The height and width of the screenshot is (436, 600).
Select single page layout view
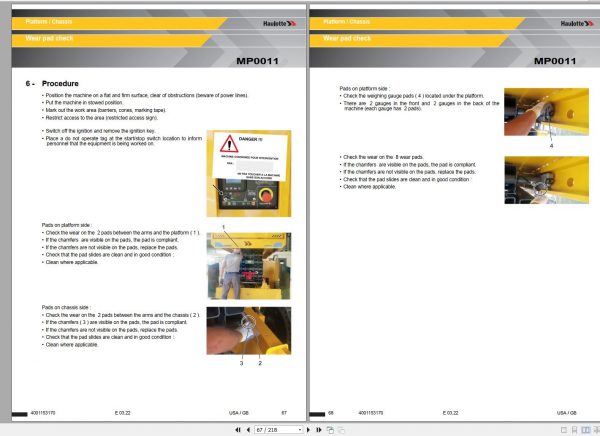click(x=564, y=430)
